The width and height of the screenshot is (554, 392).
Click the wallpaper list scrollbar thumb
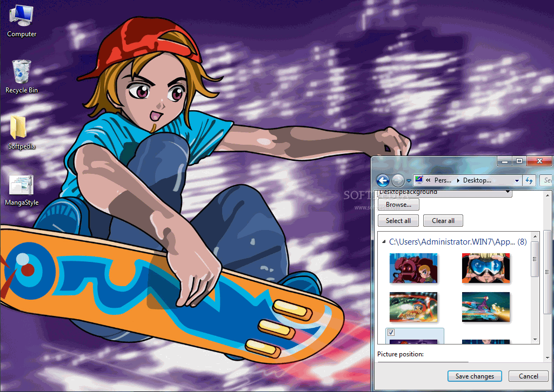[535, 259]
